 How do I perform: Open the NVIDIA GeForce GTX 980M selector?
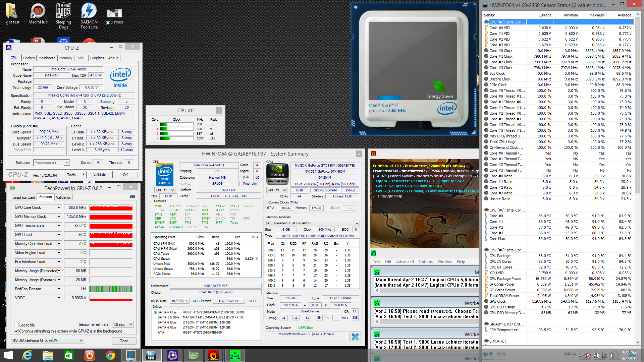[47, 341]
